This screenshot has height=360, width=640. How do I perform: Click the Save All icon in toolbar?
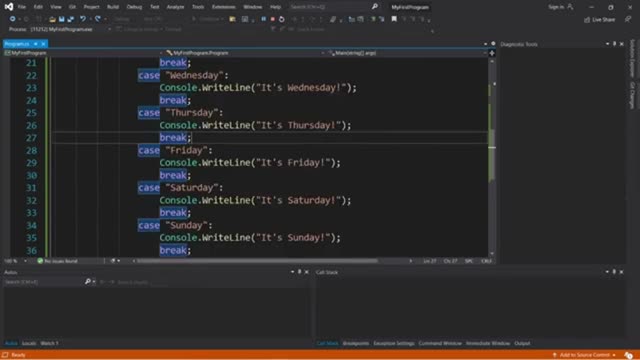71,19
